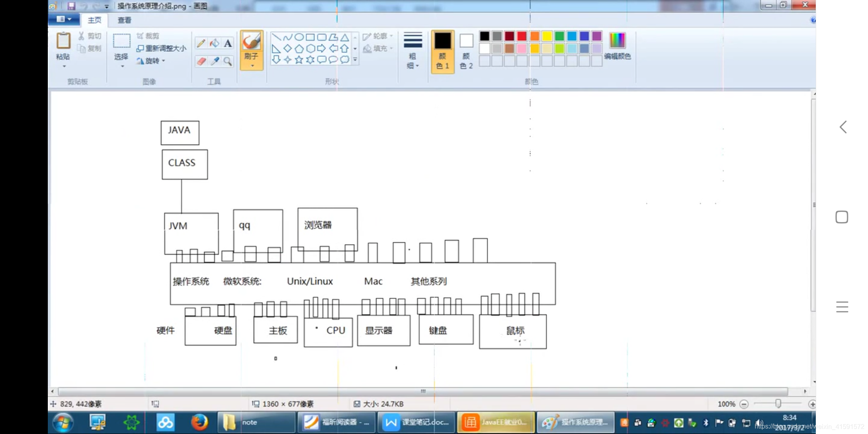This screenshot has width=868, height=434.
Task: Open Firefox from the taskbar
Action: pyautogui.click(x=199, y=422)
